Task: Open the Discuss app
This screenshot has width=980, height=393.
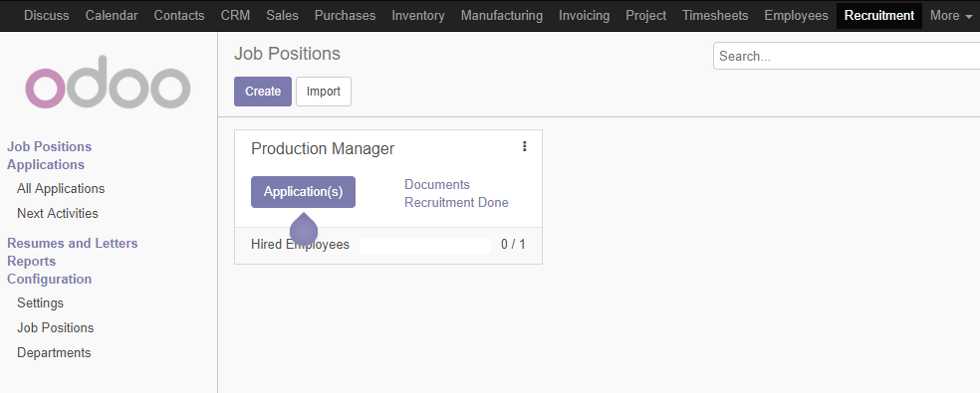Action: click(46, 16)
